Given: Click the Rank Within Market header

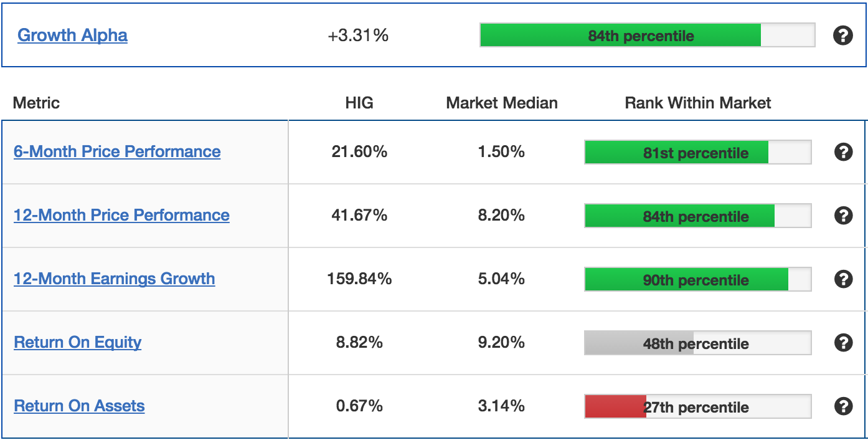Looking at the screenshot, I should click(x=699, y=103).
